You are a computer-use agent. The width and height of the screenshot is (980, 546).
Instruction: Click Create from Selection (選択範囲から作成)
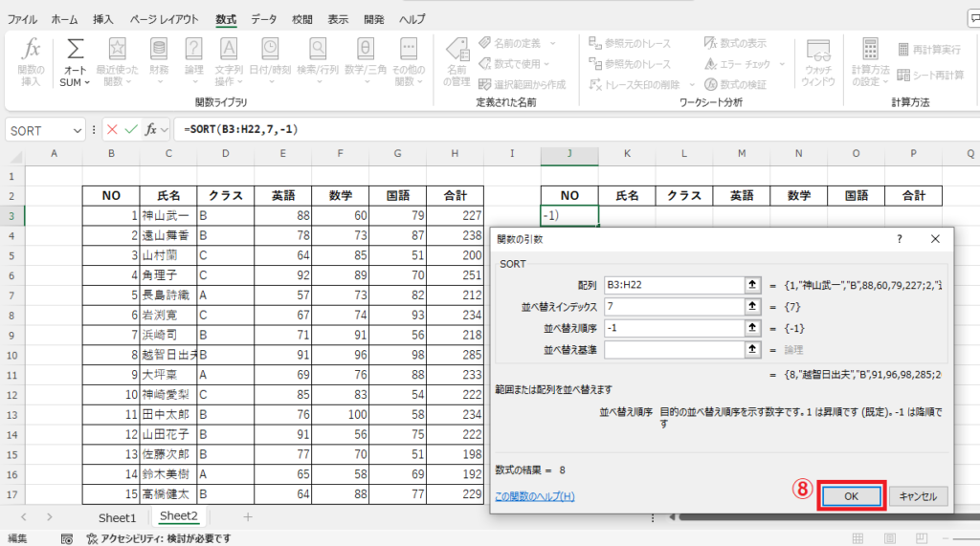coord(522,84)
